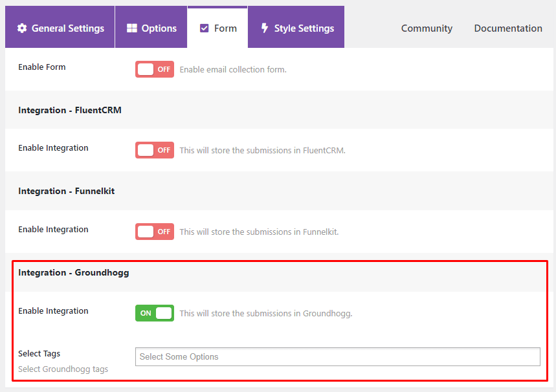Click 'This will store the submissions in FluentCRM.'
The height and width of the screenshot is (392, 556).
pyautogui.click(x=262, y=150)
